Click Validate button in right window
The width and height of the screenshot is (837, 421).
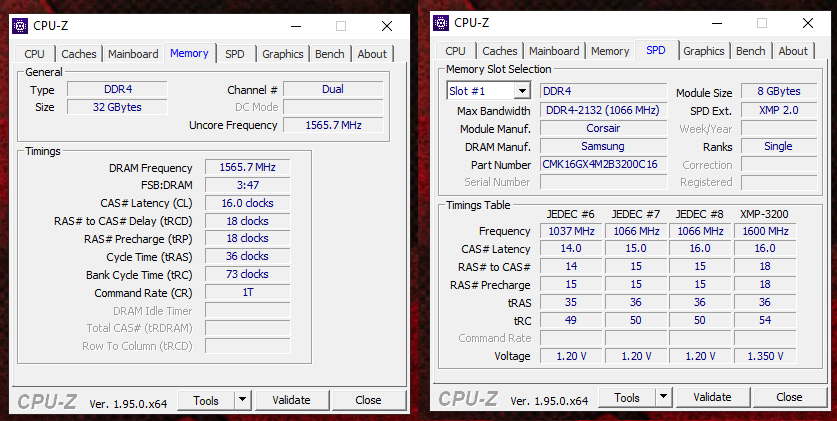click(713, 397)
